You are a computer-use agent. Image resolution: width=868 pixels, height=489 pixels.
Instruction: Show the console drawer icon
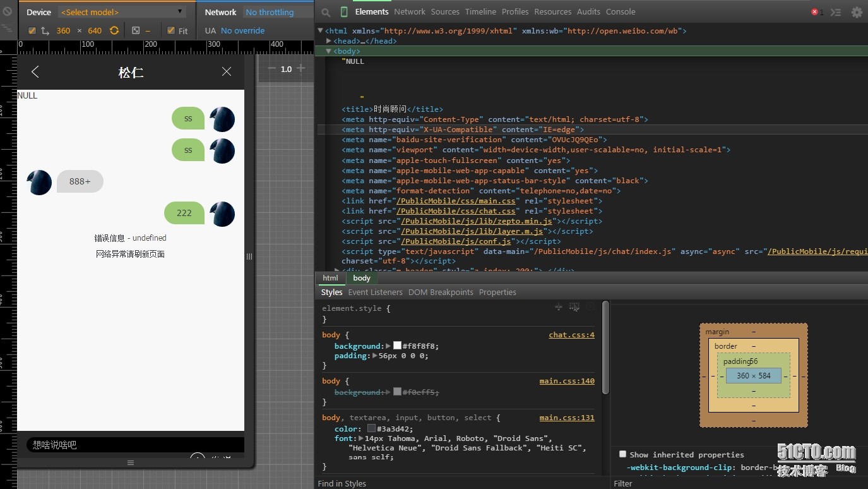click(836, 12)
